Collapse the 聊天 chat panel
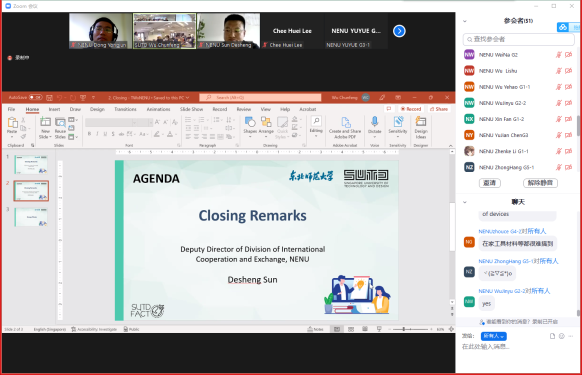582x375 pixels. pos(465,202)
